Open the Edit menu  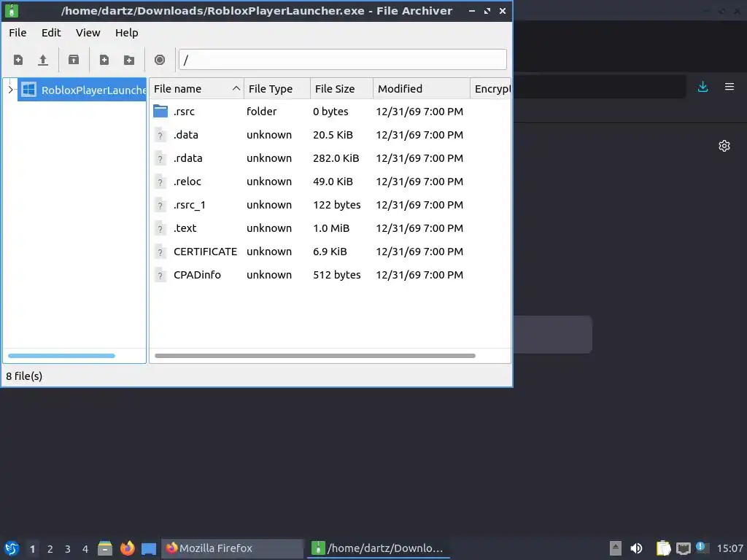click(x=51, y=33)
